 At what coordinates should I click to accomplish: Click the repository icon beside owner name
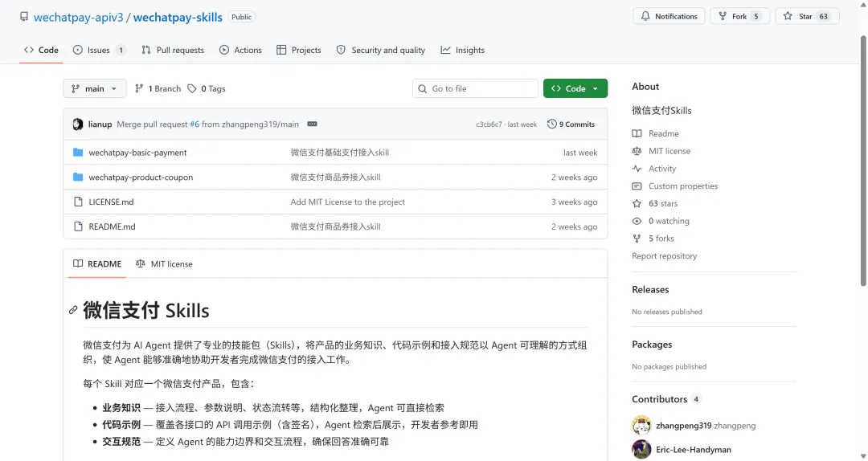24,17
